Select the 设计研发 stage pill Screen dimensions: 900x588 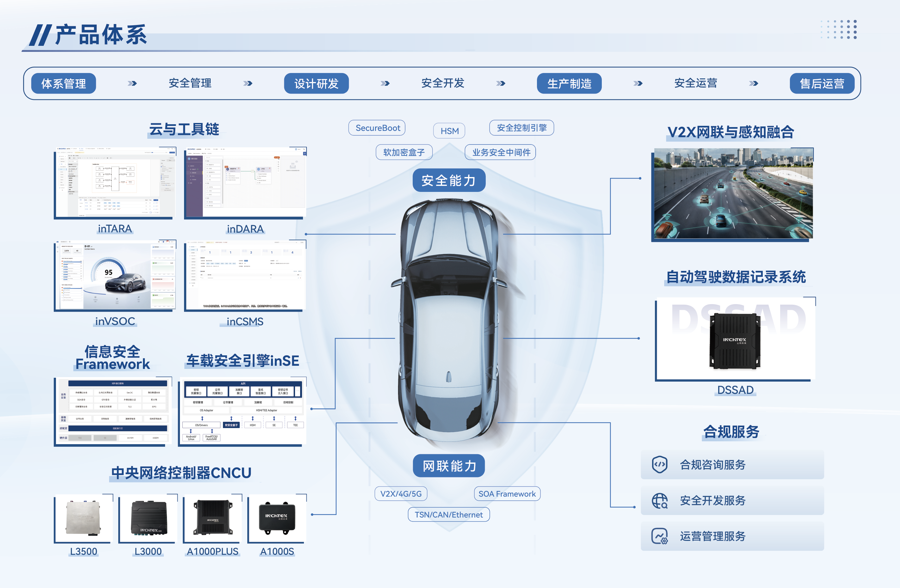tap(316, 83)
